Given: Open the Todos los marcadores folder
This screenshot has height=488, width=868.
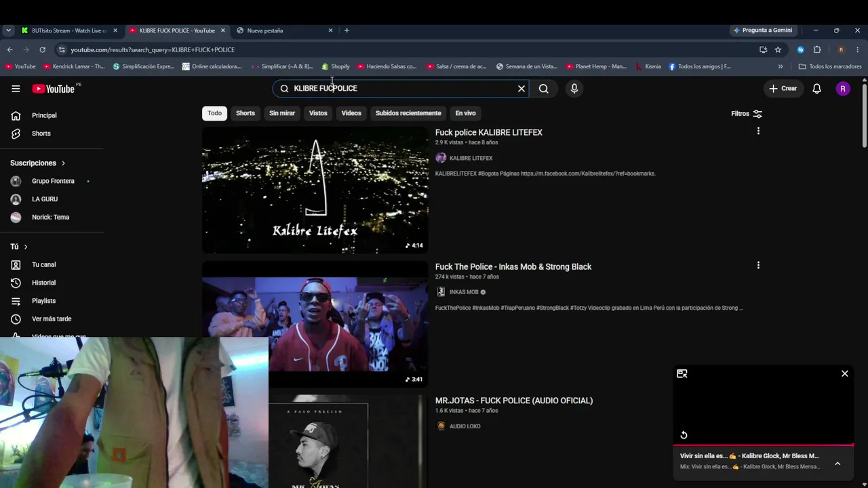Looking at the screenshot, I should (830, 66).
